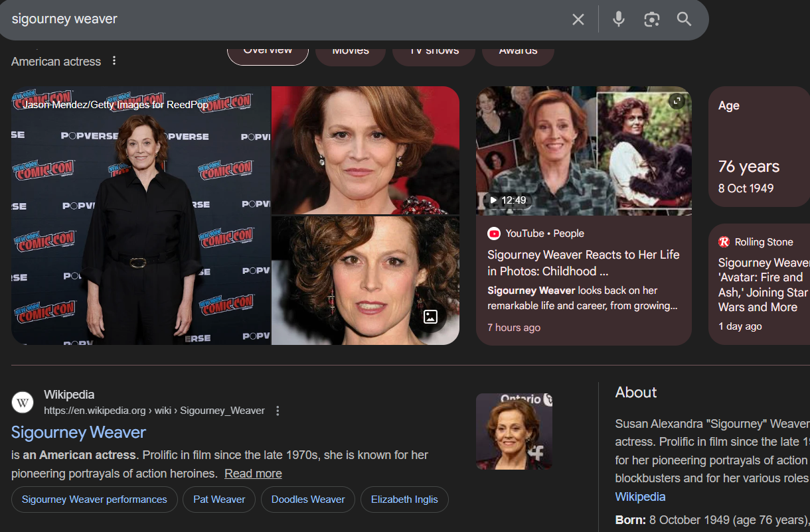The height and width of the screenshot is (532, 810).
Task: Click the Getty Images photo credit caption
Action: click(116, 105)
